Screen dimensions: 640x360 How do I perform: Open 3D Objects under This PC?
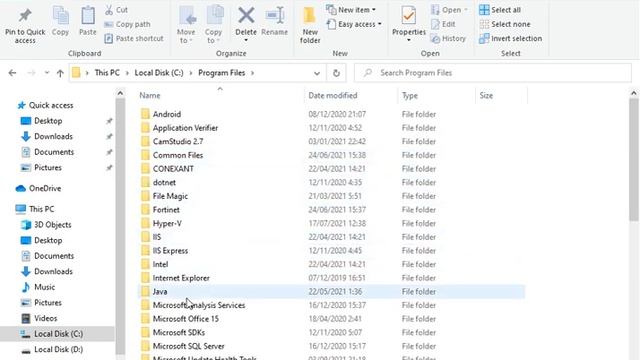tap(46, 225)
